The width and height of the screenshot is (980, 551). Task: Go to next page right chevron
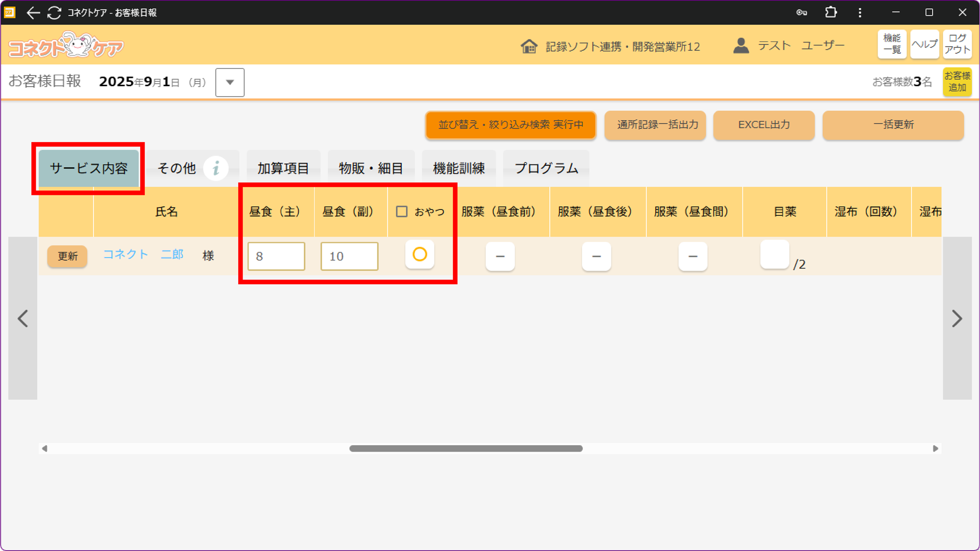click(x=957, y=319)
